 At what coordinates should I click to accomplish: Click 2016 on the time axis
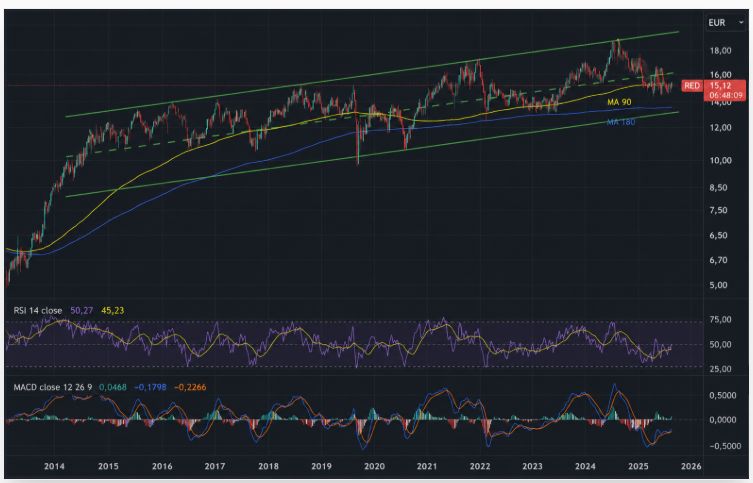[162, 466]
